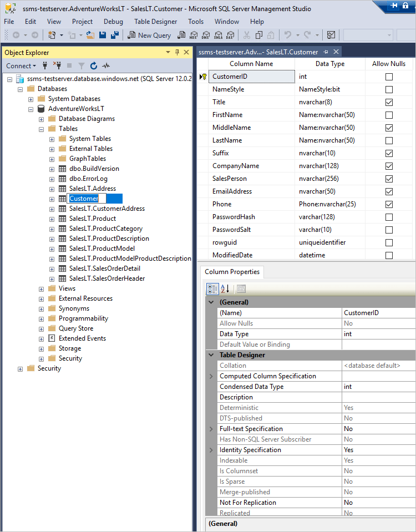Screen dimensions: 416x532
Task: Collapse the (General) properties section
Action: tap(211, 302)
